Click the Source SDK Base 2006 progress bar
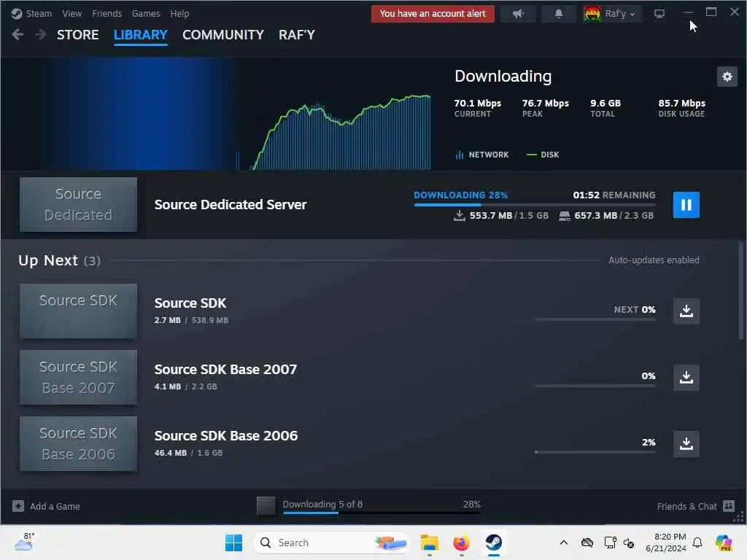Viewport: 747px width, 560px height. coord(595,452)
